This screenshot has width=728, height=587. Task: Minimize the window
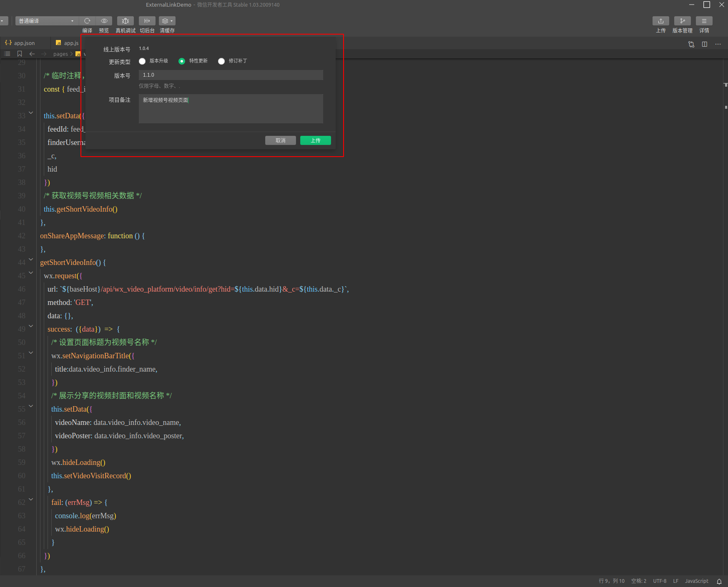coord(692,5)
